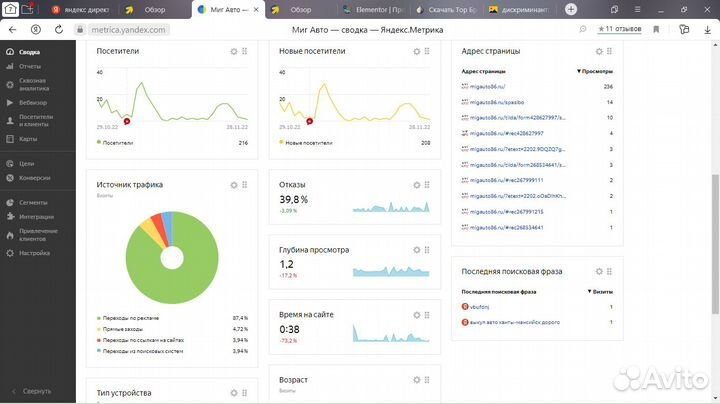Reload the page with refresh icon

point(59,29)
